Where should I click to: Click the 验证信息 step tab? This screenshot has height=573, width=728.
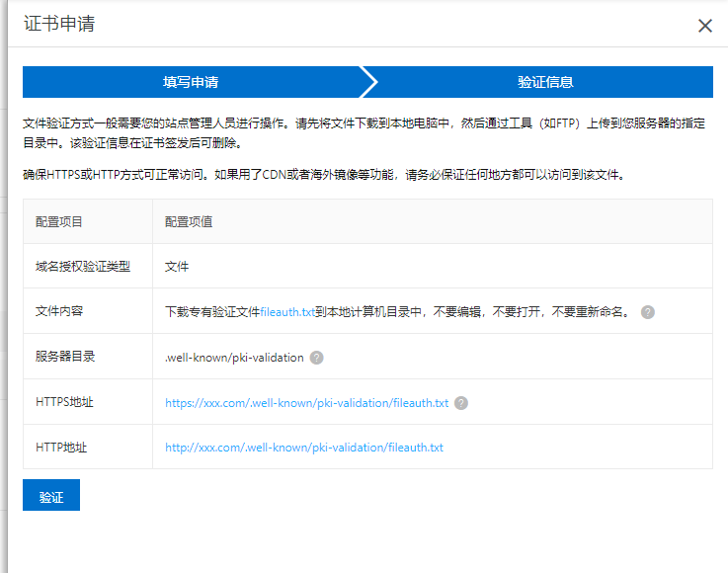545,82
